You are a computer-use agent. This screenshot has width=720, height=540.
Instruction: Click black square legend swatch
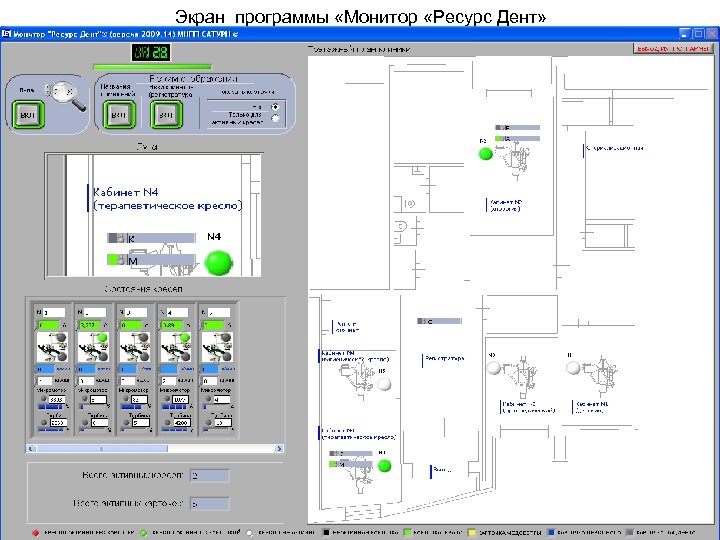(326, 533)
